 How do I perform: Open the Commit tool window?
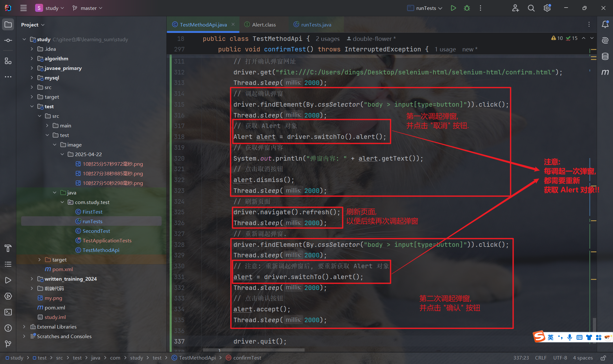pos(8,41)
